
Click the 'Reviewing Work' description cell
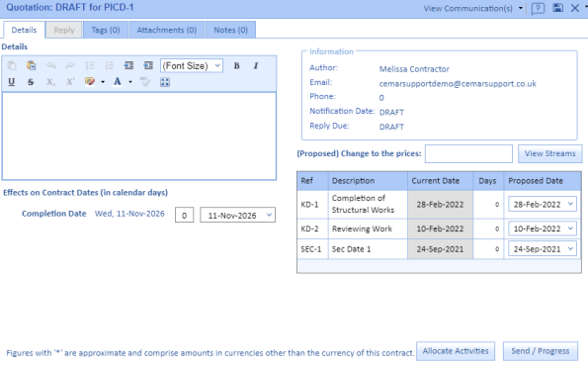tap(368, 229)
